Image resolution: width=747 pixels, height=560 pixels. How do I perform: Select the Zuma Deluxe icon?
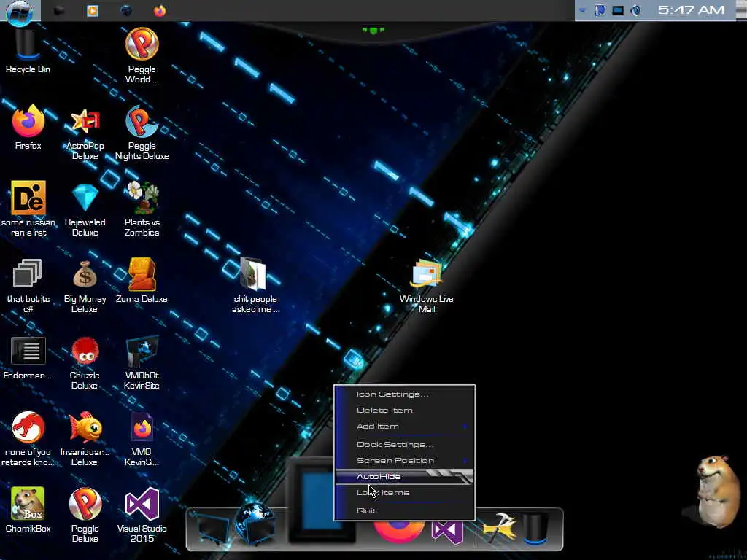(142, 281)
